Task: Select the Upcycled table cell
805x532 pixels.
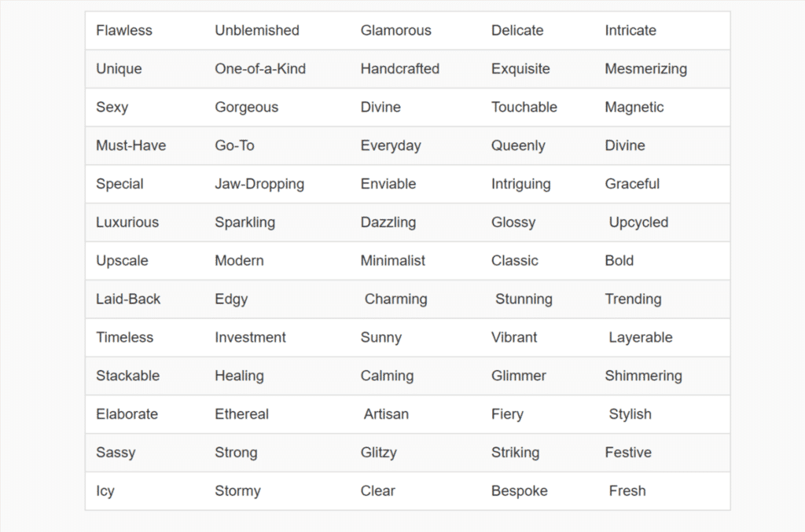Action: click(638, 222)
